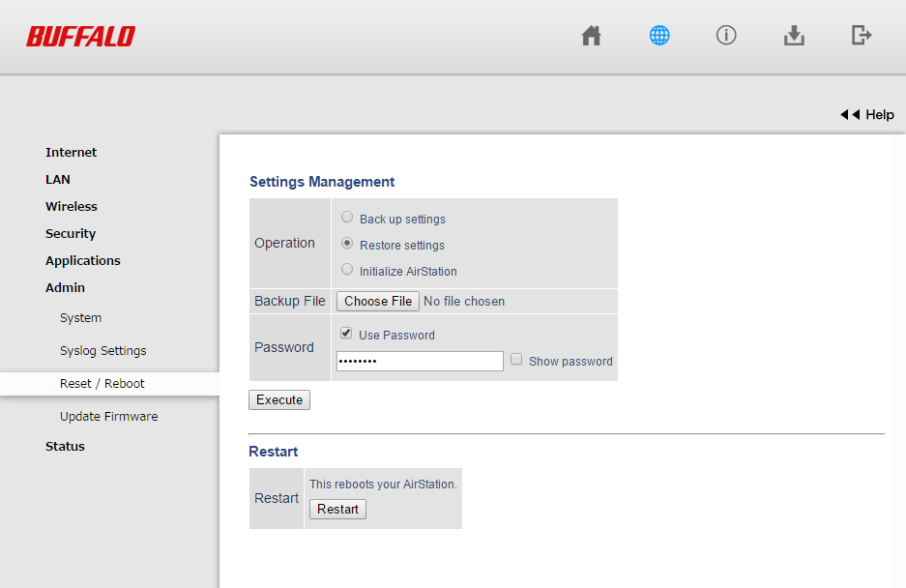
Task: Choose Initialize AirStation radio option
Action: click(347, 270)
